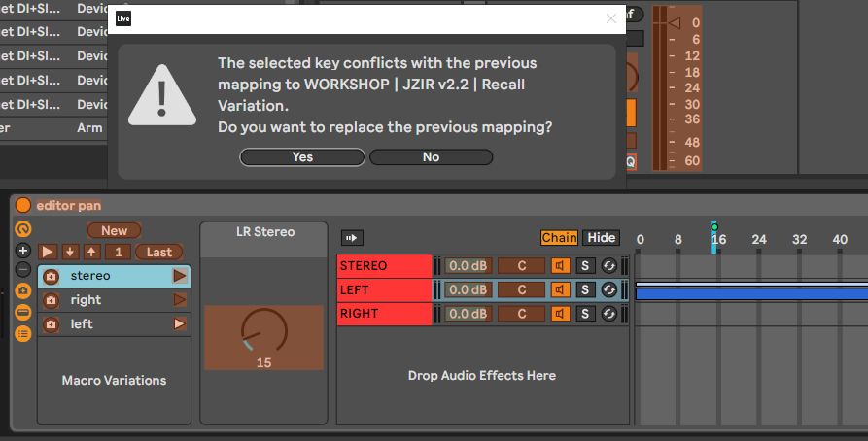This screenshot has height=441, width=868.
Task: Click the Auto Select chain icon
Action: [352, 238]
